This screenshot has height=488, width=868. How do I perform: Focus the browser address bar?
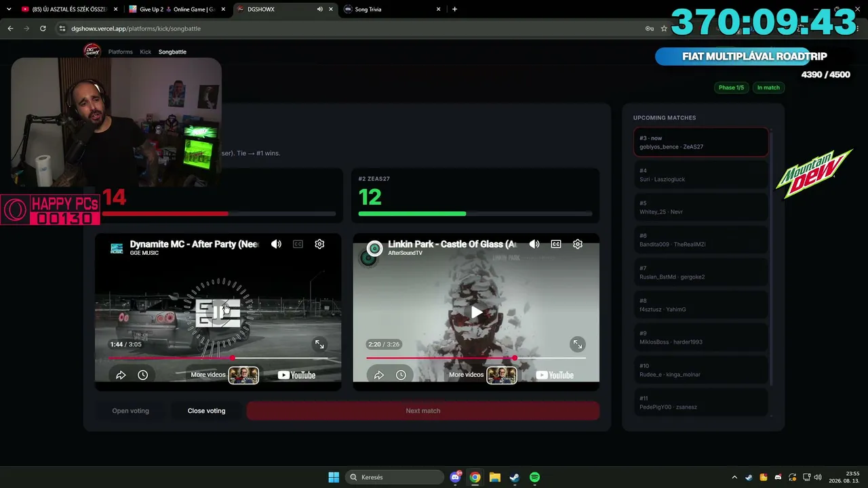(x=353, y=28)
